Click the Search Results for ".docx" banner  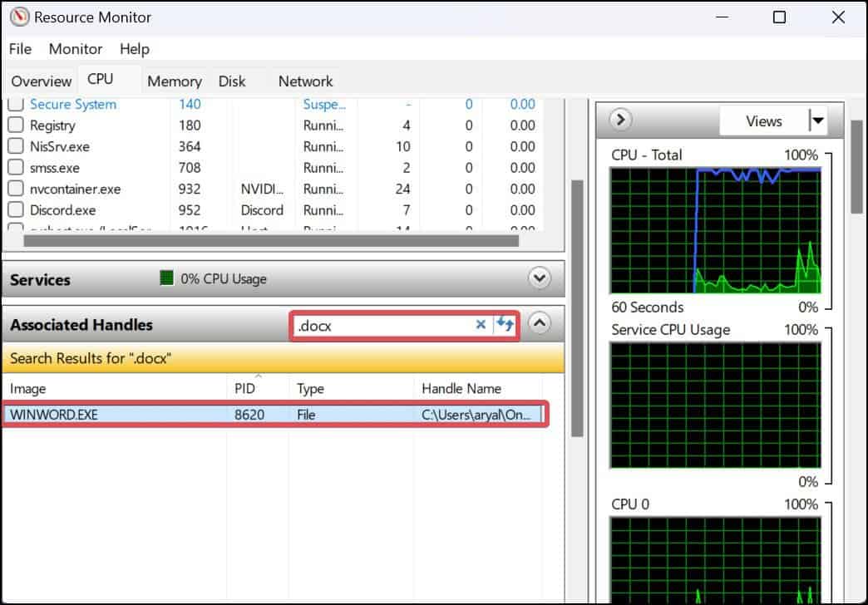pos(284,358)
